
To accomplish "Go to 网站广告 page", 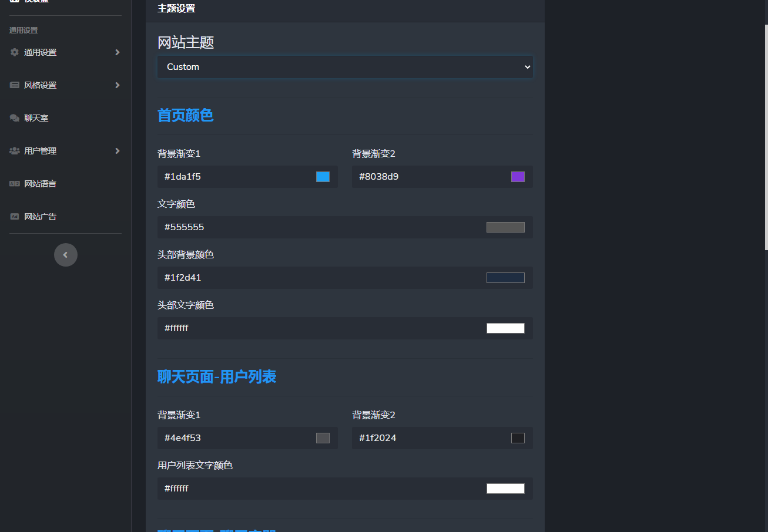I will point(40,217).
